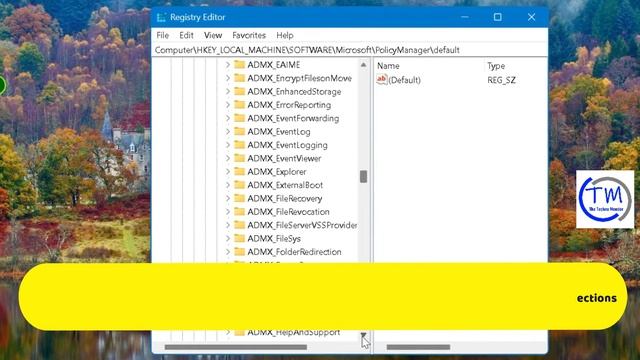The image size is (640, 360).
Task: Select the ADMX_EAIME key label
Action: [x=273, y=65]
